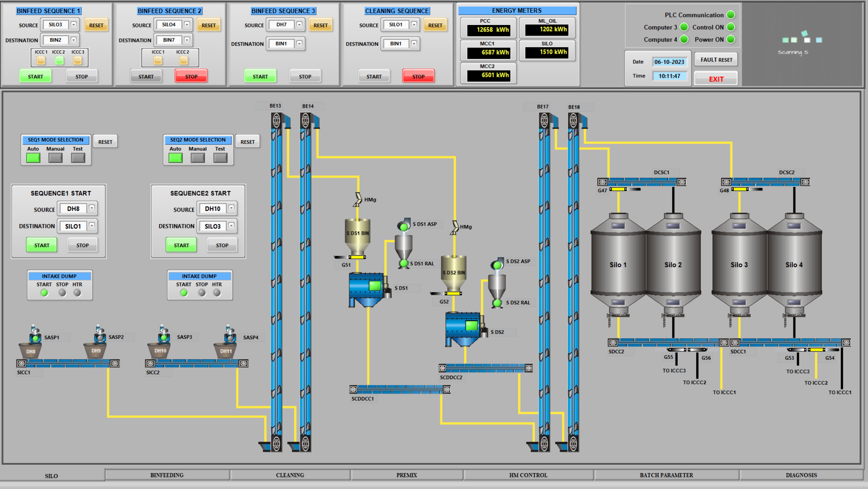Screen dimensions: 868x489
Task: Switch to the PREMIX tab
Action: [407, 475]
